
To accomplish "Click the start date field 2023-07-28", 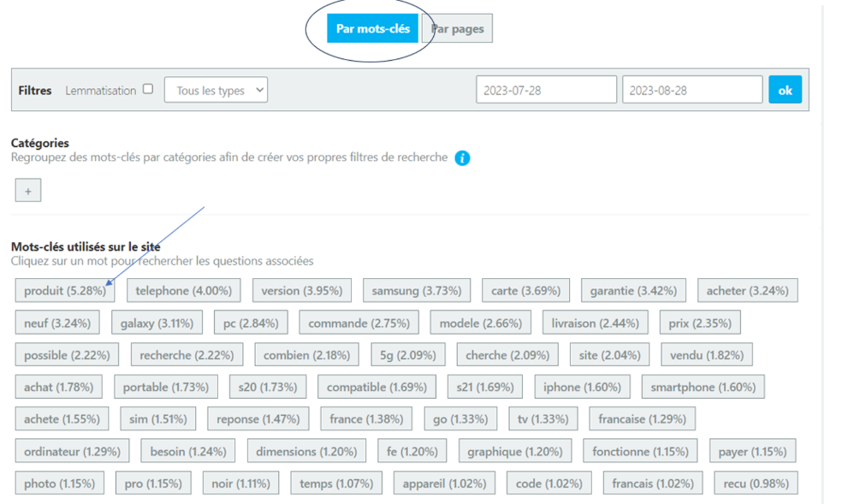I will pyautogui.click(x=546, y=90).
